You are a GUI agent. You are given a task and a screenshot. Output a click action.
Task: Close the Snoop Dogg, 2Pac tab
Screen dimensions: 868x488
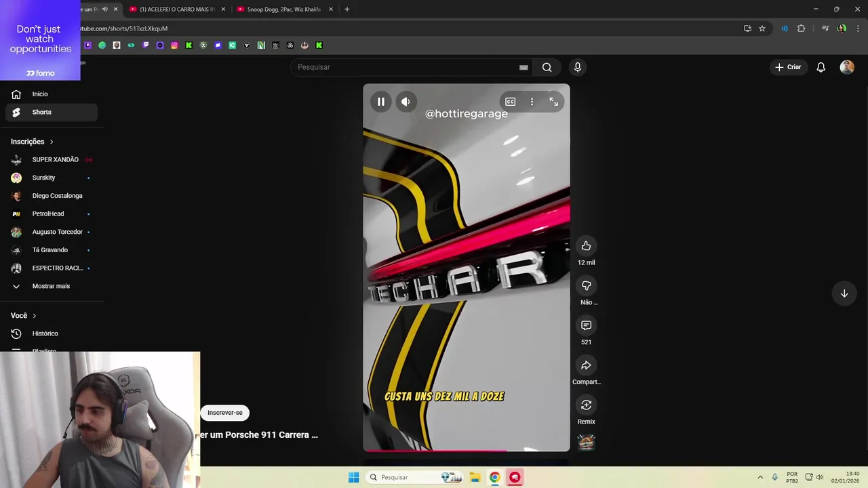[x=331, y=9]
